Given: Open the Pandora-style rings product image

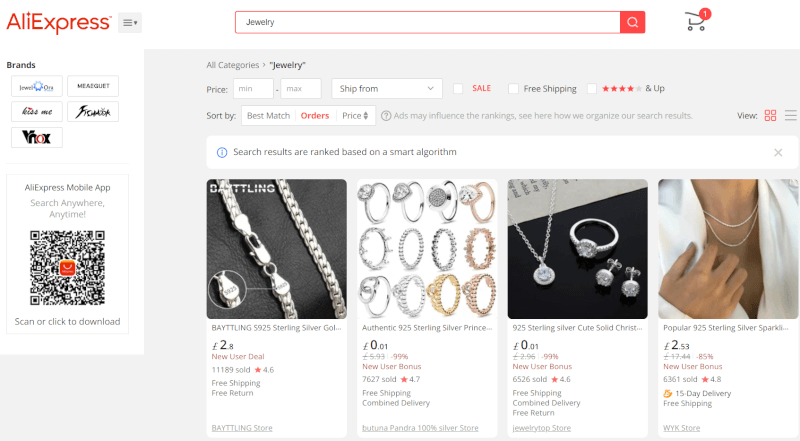Looking at the screenshot, I should [427, 249].
